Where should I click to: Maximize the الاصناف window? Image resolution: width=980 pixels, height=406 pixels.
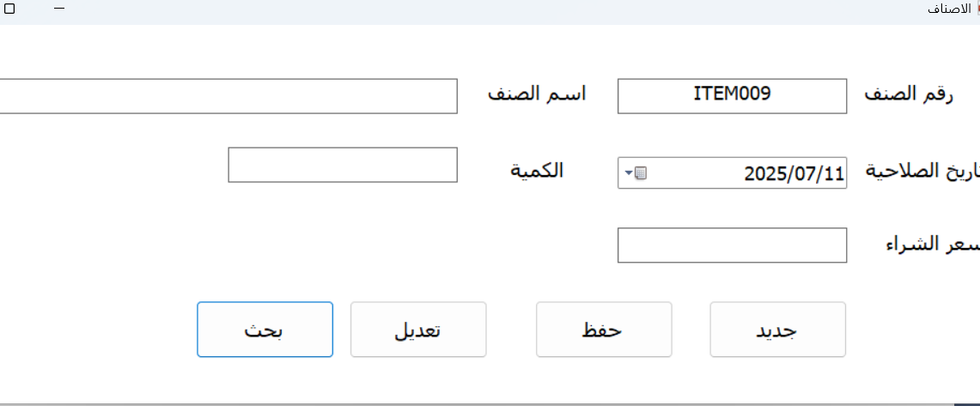[9, 8]
